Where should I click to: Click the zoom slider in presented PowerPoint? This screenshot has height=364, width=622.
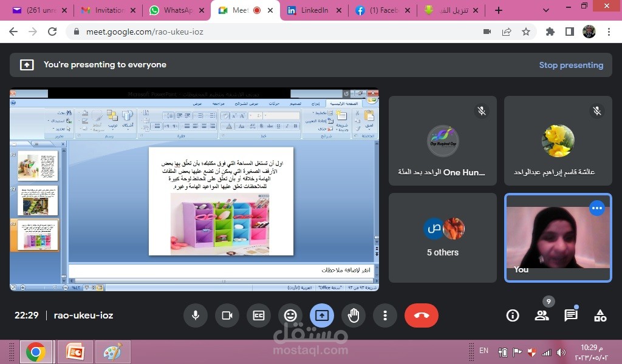point(44,288)
